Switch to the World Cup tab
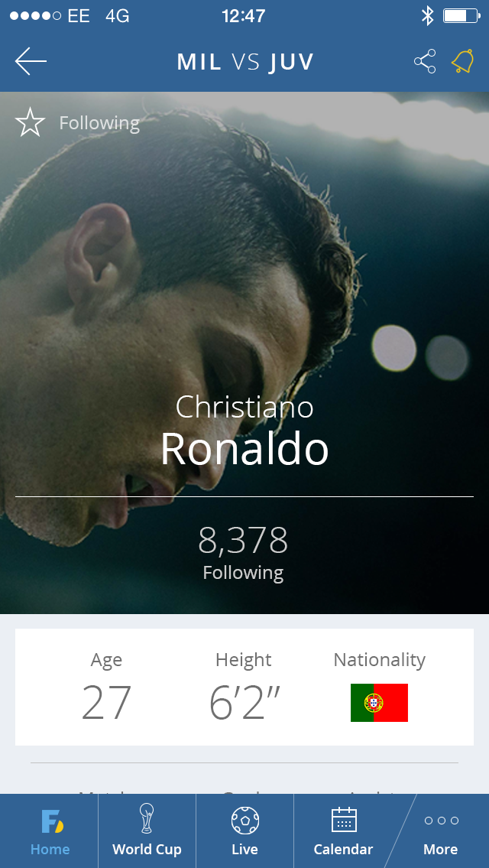The height and width of the screenshot is (868, 489). point(147,850)
